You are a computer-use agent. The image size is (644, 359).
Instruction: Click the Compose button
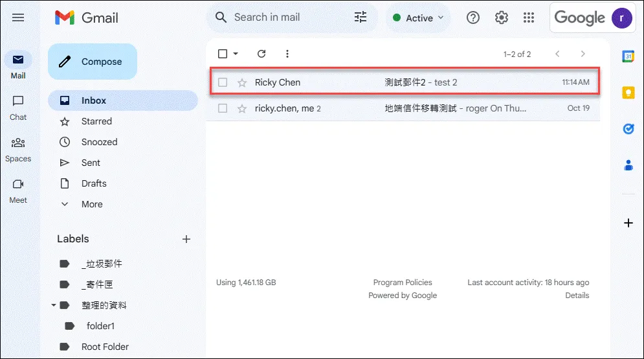(x=93, y=62)
